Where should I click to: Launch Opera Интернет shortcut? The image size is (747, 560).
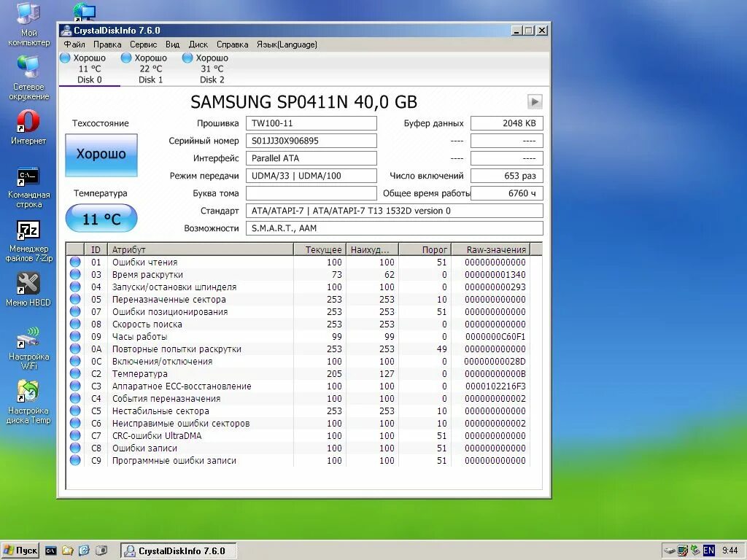(28, 127)
